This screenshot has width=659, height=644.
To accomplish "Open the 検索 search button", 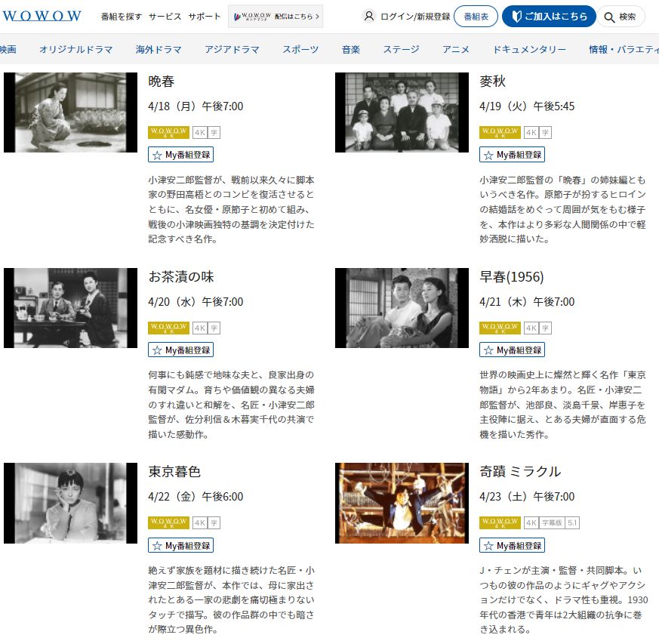I will pyautogui.click(x=621, y=17).
